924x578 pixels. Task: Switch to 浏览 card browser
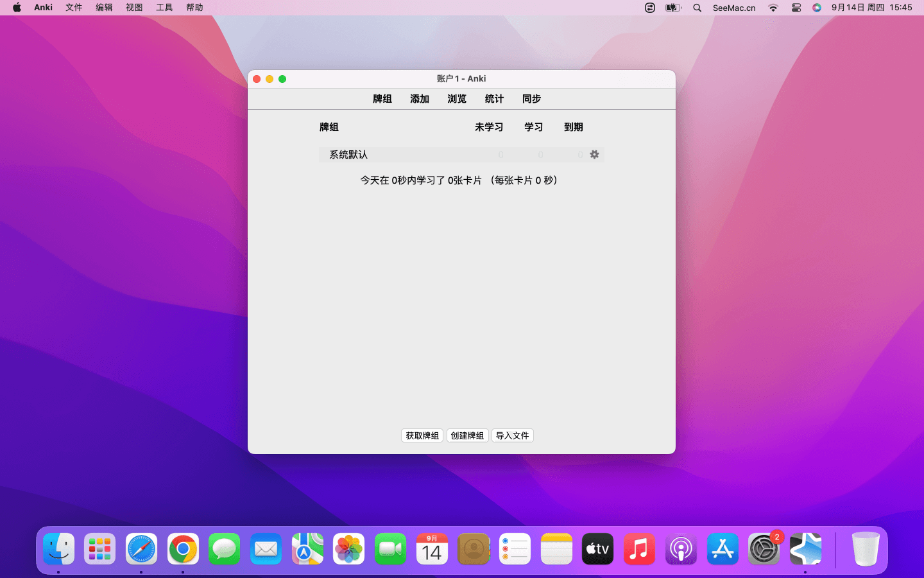click(x=457, y=99)
